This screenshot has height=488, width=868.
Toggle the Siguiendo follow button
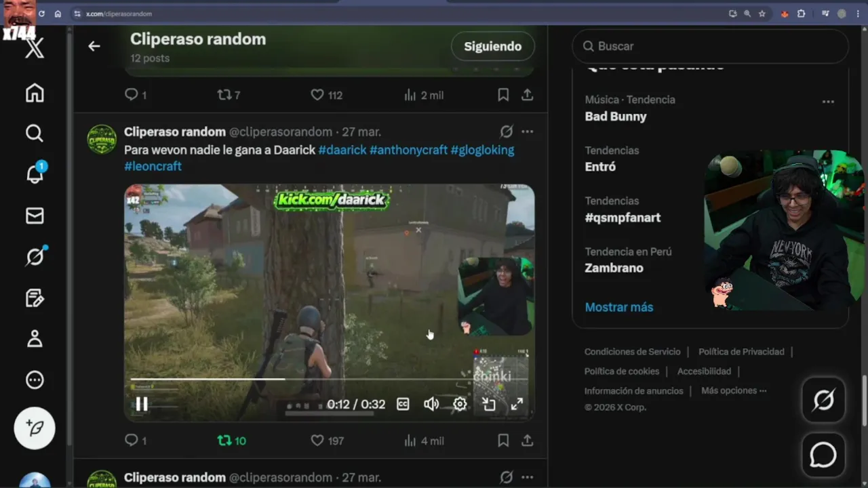[493, 46]
